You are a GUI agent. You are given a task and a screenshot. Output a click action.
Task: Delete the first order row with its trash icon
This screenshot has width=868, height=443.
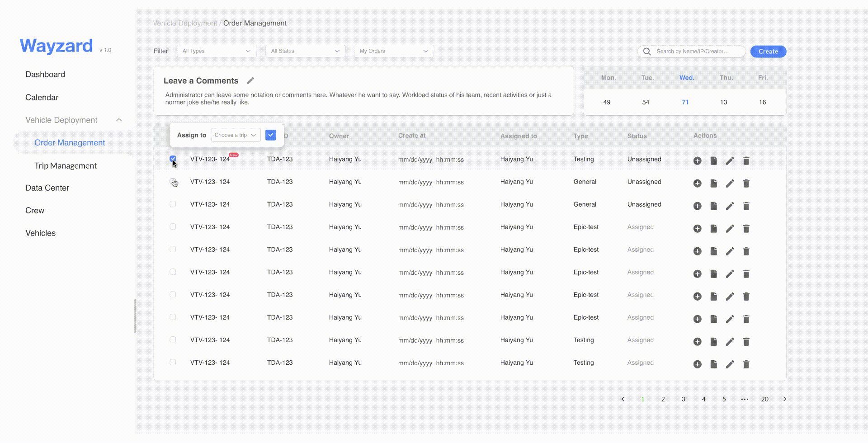click(x=746, y=160)
